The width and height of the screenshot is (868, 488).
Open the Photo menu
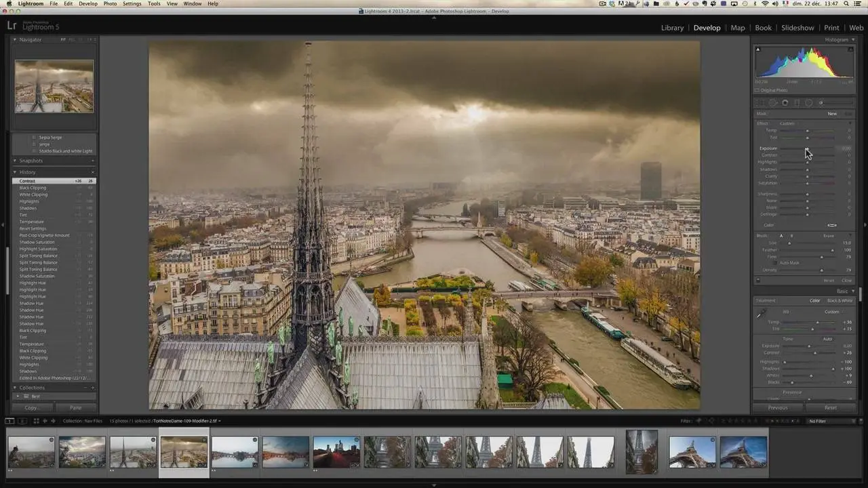pyautogui.click(x=110, y=3)
